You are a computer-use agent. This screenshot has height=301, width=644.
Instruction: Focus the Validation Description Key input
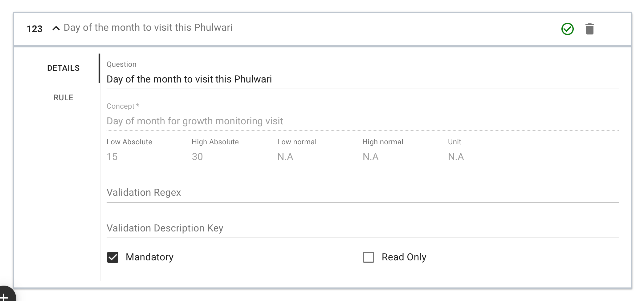coord(362,228)
